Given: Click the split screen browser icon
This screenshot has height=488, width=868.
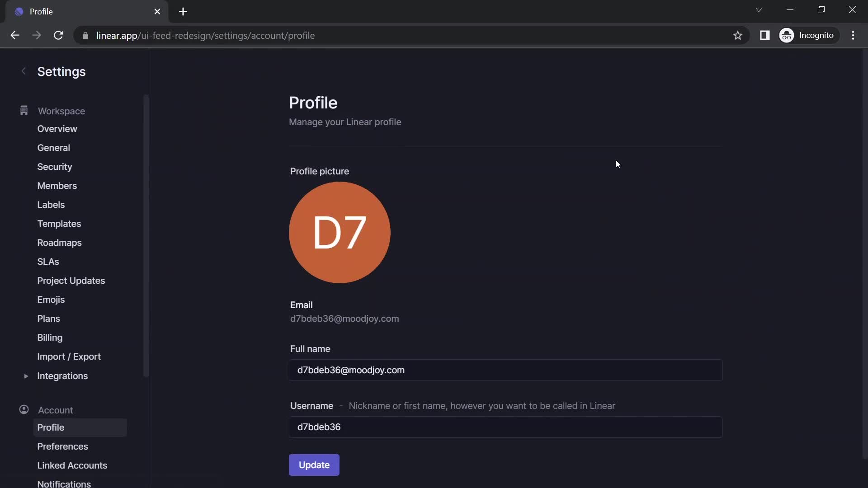Looking at the screenshot, I should point(765,34).
